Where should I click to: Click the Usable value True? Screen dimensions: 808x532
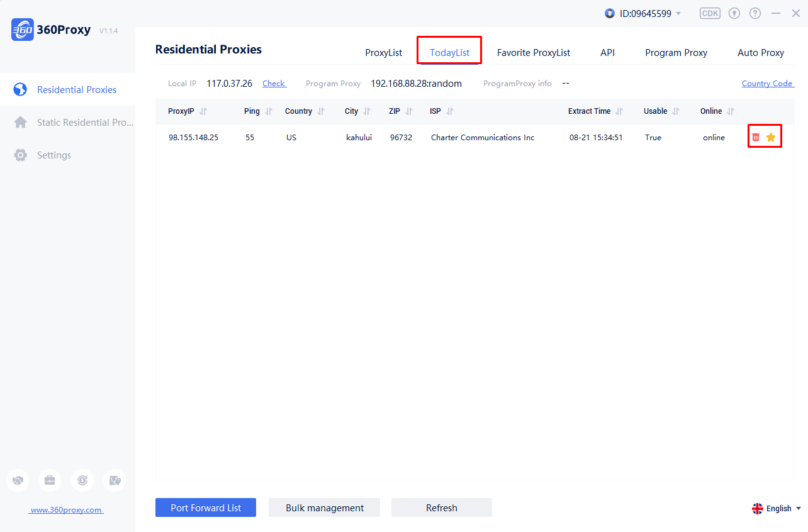(x=653, y=137)
